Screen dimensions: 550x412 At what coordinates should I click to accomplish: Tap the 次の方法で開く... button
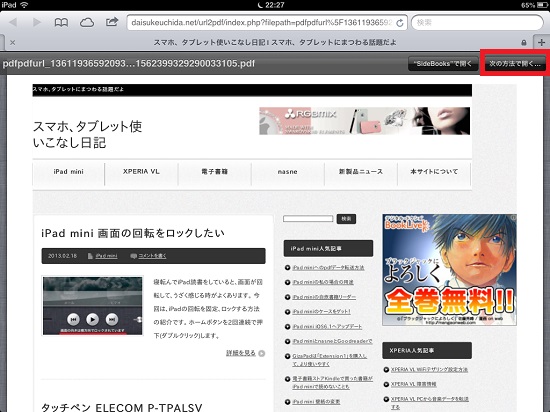pyautogui.click(x=515, y=64)
